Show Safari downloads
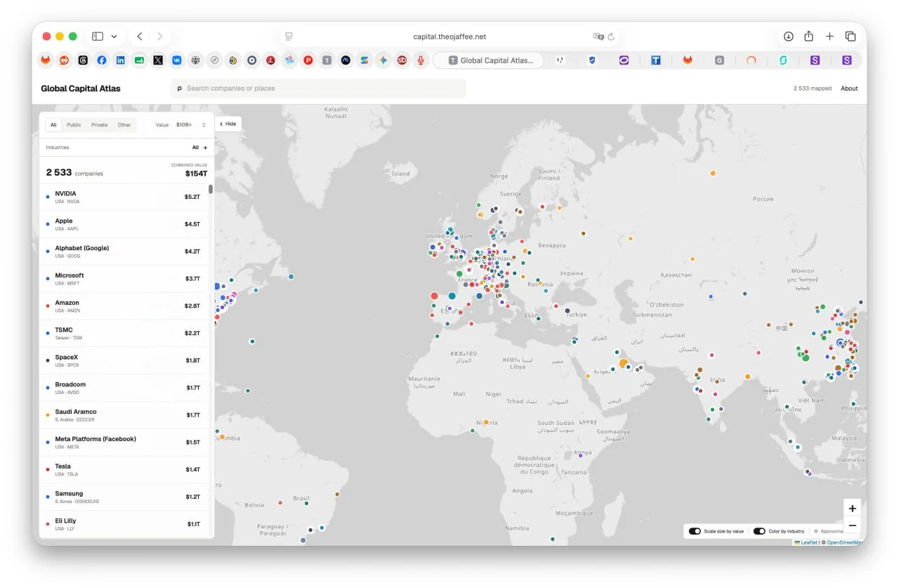Screen dimensions: 899x588 [789, 37]
